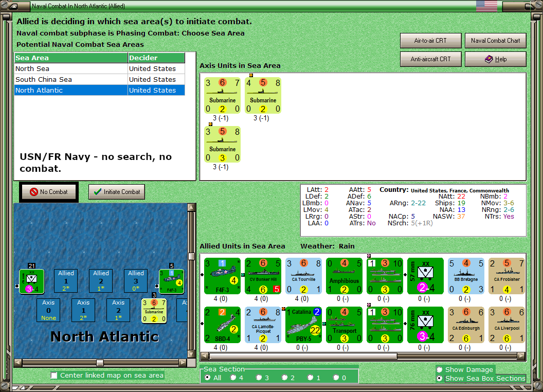Select the BB Bretagne battleship counter
The image size is (543, 392).
click(x=466, y=276)
